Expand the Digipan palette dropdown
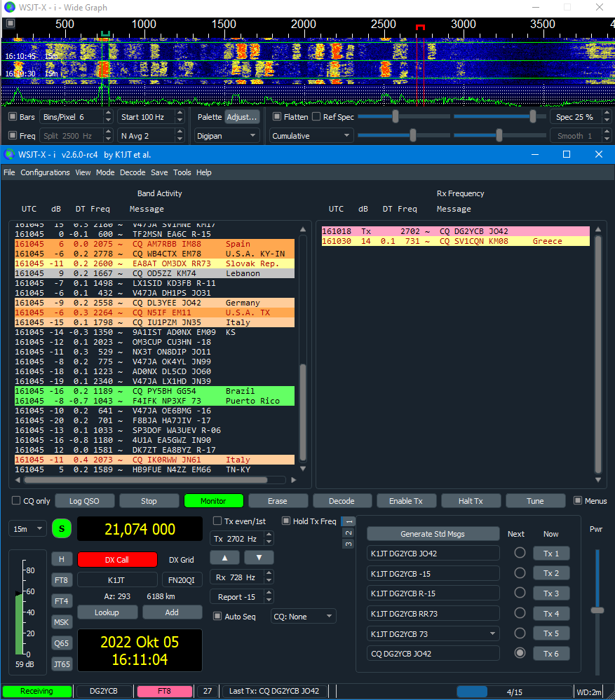This screenshot has height=700, width=615. 227,136
